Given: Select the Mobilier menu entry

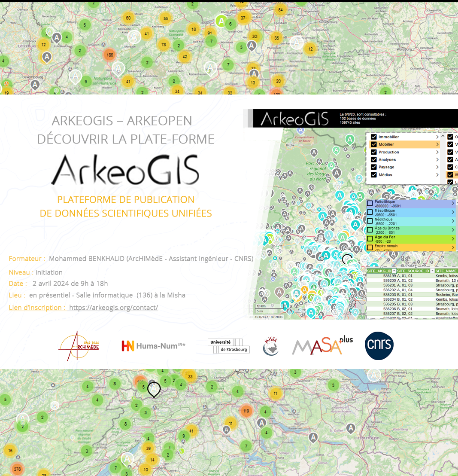Looking at the screenshot, I should coord(405,144).
